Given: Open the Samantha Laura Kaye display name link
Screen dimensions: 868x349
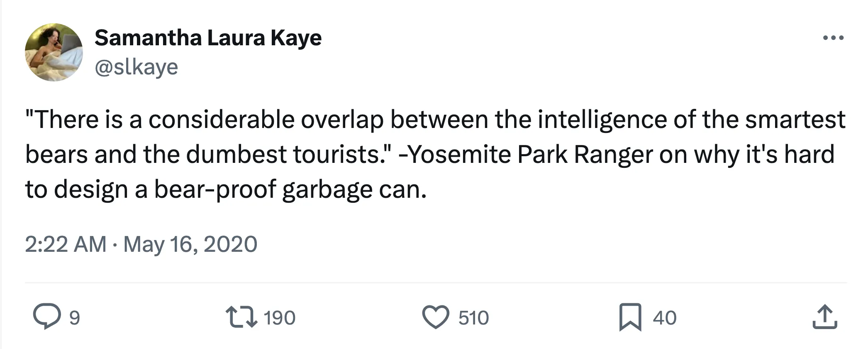Looking at the screenshot, I should [x=208, y=38].
